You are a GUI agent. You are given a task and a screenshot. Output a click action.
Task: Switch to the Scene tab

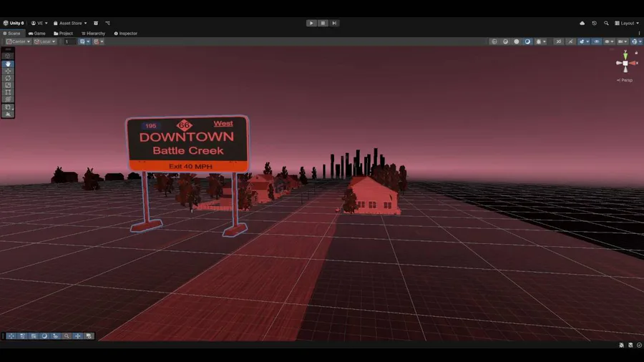click(11, 33)
